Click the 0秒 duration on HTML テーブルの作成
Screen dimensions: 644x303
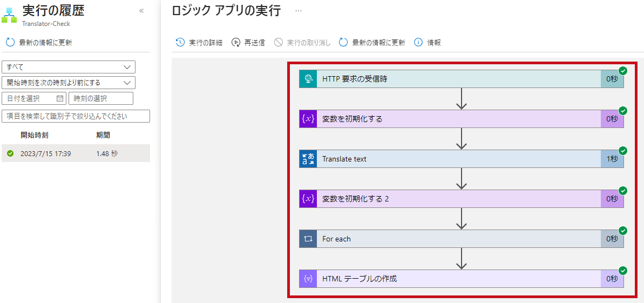click(612, 279)
